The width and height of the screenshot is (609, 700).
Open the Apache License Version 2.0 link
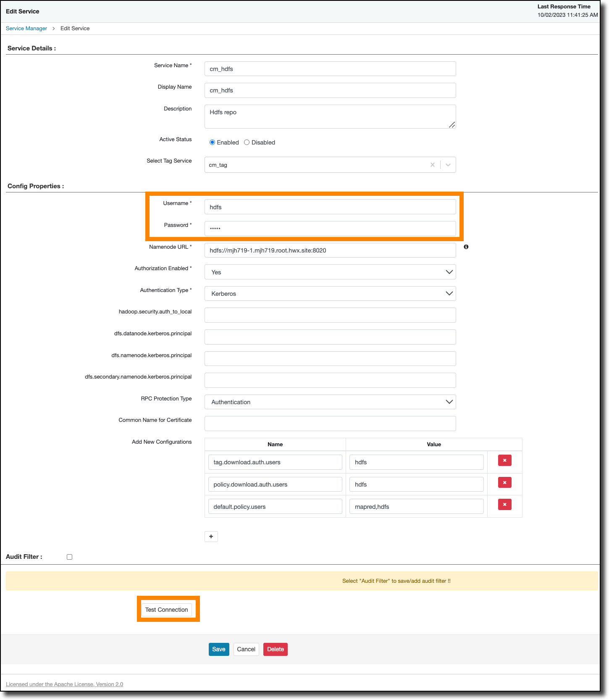(65, 684)
